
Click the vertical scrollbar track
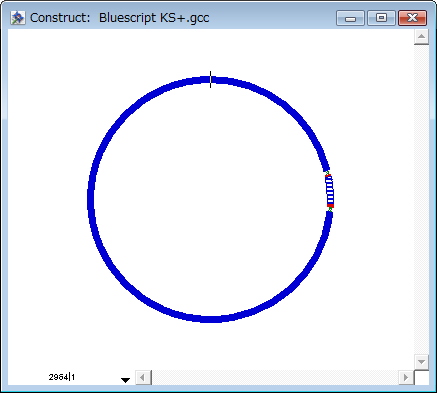pos(421,199)
